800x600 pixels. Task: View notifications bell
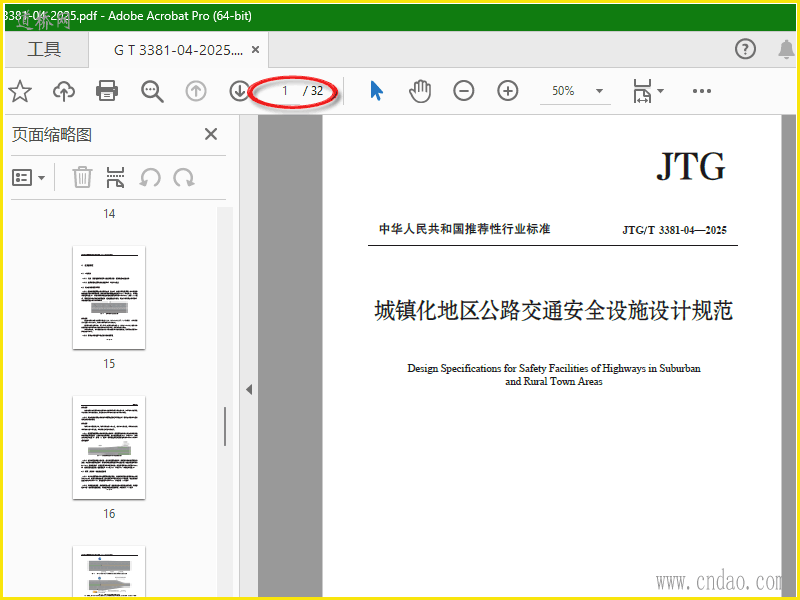[x=786, y=49]
